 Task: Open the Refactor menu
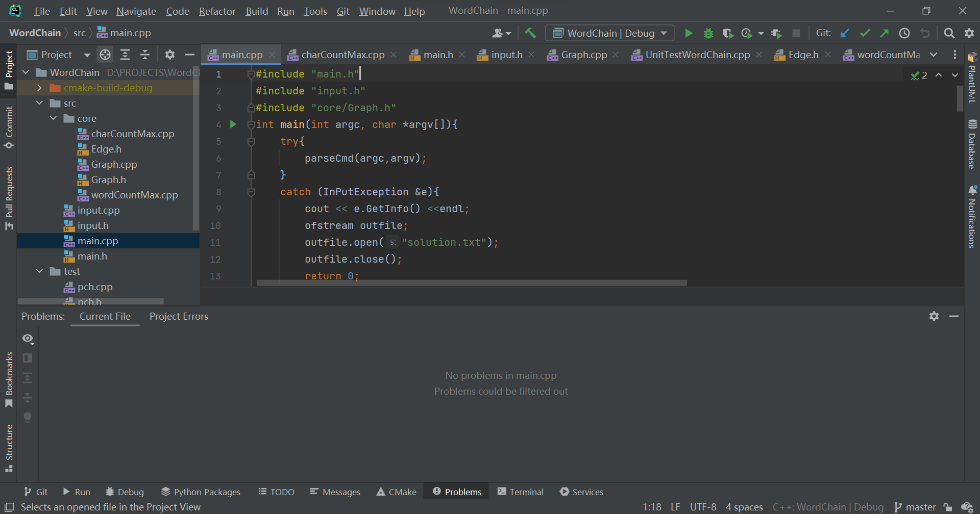click(x=217, y=11)
